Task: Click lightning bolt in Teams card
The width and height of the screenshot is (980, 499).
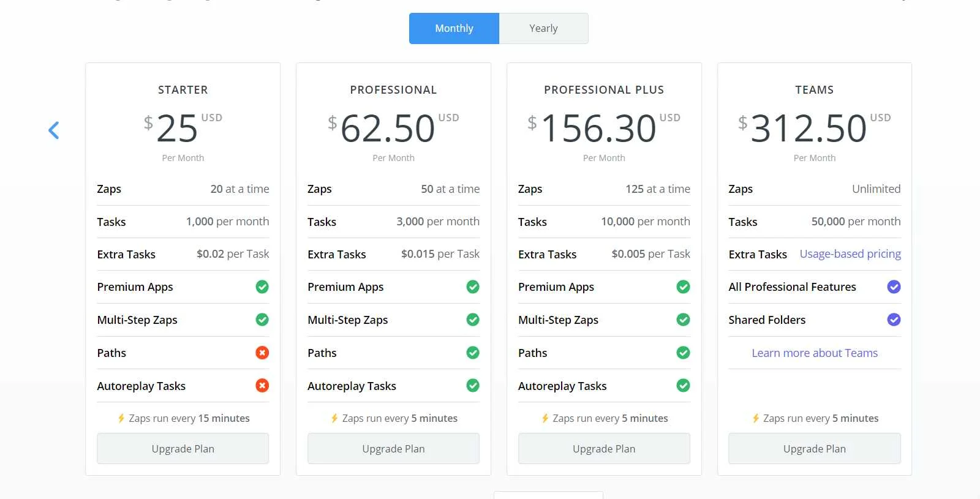Action: pos(756,418)
